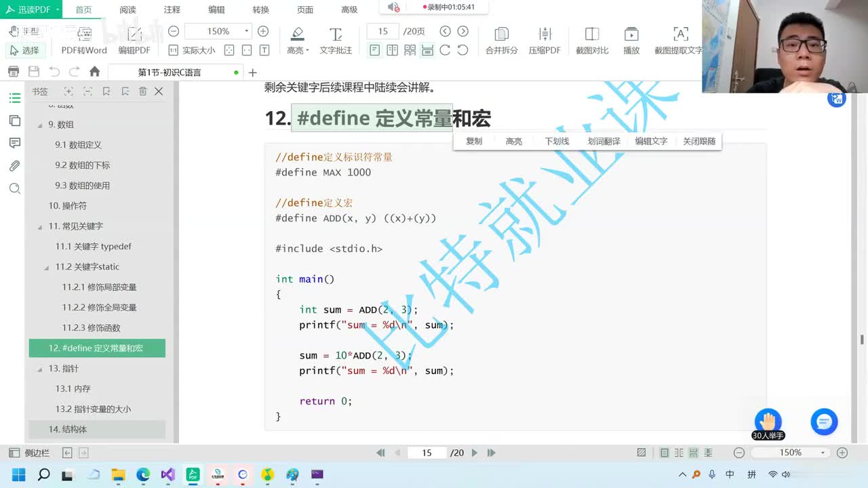Open the 转换 ribbon tab

pyautogui.click(x=260, y=9)
